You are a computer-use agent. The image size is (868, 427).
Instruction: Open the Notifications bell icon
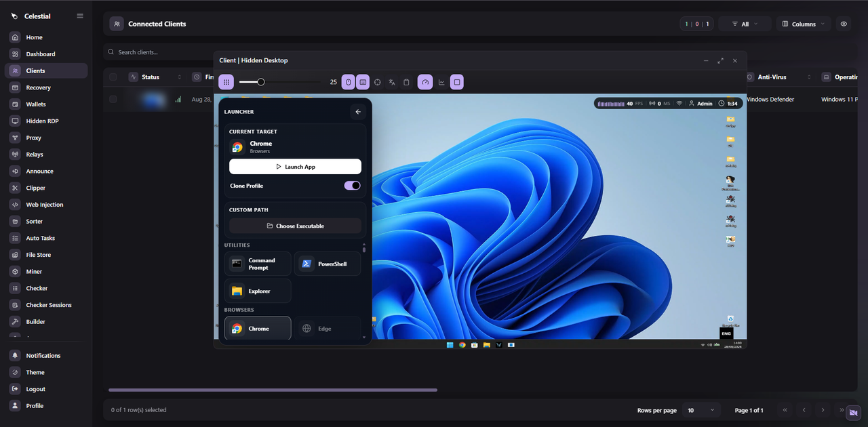pyautogui.click(x=15, y=356)
